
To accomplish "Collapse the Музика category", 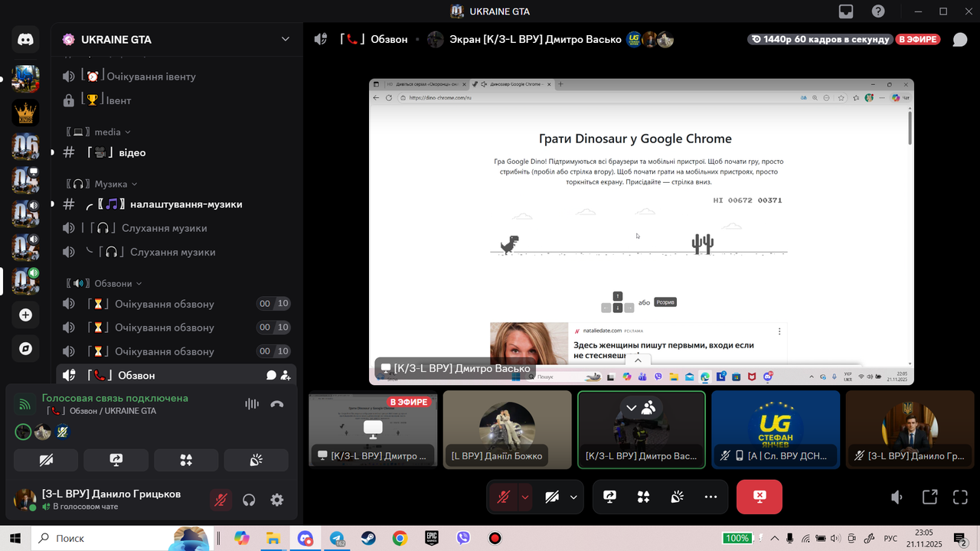I will pyautogui.click(x=101, y=184).
